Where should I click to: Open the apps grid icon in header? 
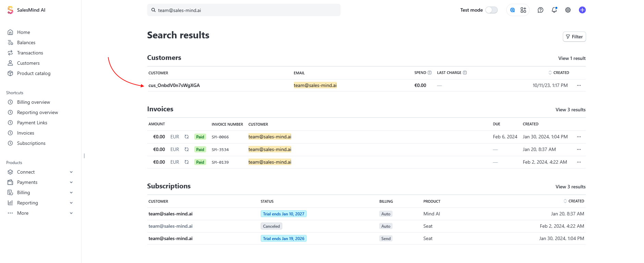pos(523,10)
